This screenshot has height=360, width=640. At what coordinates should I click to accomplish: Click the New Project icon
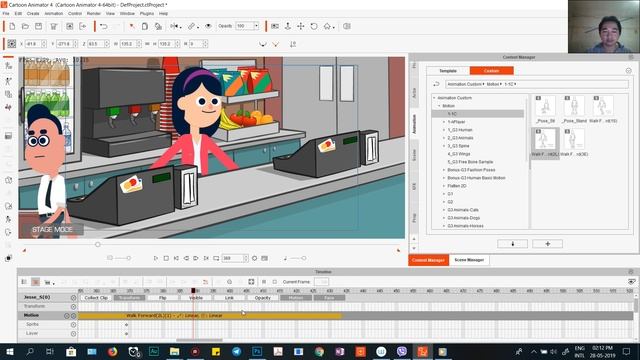click(12, 26)
